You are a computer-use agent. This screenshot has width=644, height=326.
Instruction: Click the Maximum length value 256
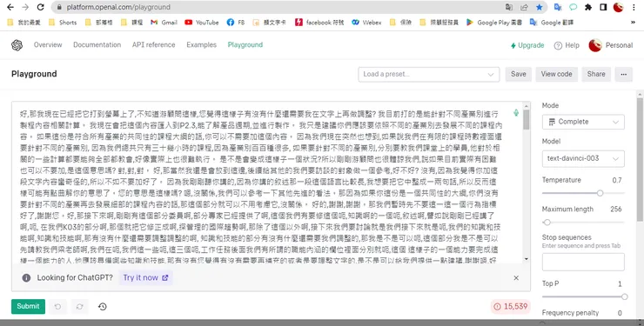point(615,210)
